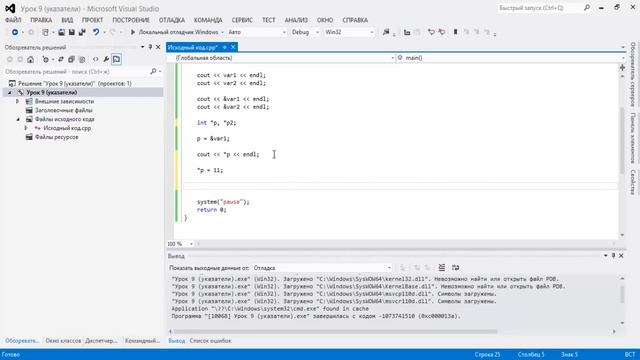Toggle pin on Исходный код.cpp tab
Screen dimensions: 640x360
[x=224, y=47]
